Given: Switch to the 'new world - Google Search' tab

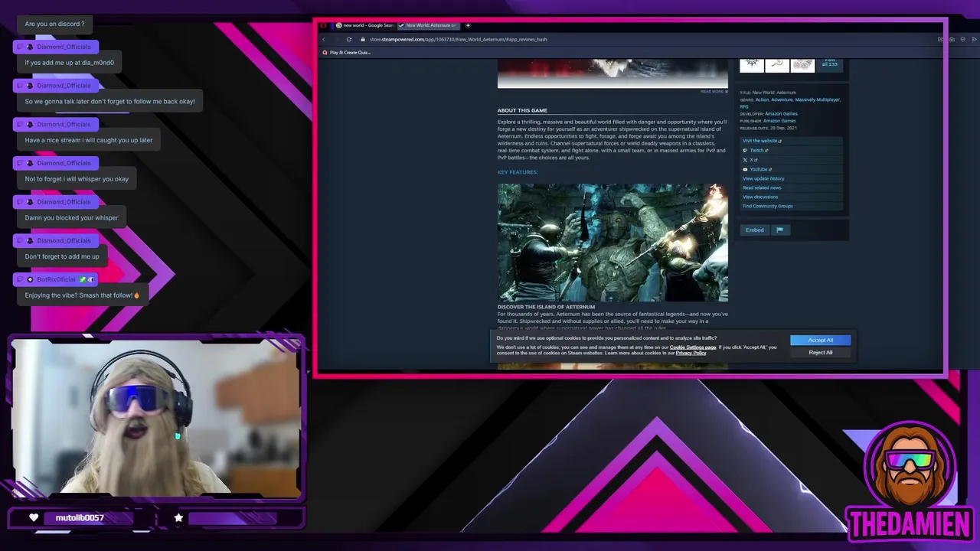Looking at the screenshot, I should 364,25.
